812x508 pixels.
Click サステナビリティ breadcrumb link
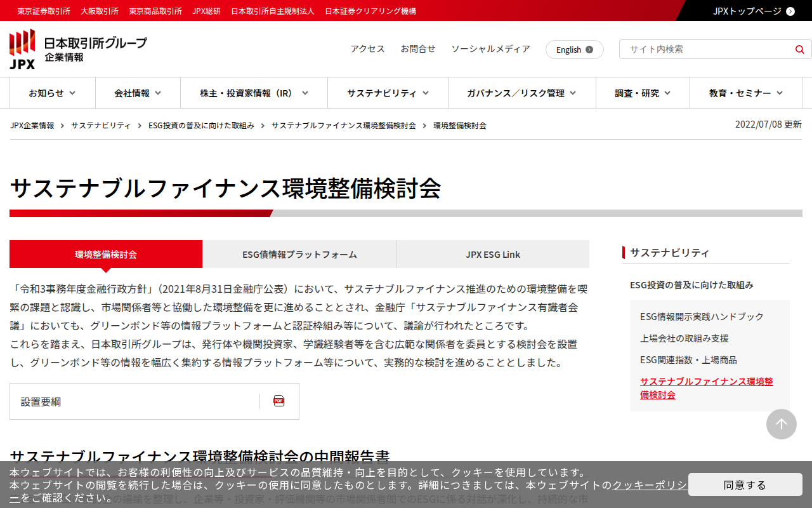click(x=101, y=126)
